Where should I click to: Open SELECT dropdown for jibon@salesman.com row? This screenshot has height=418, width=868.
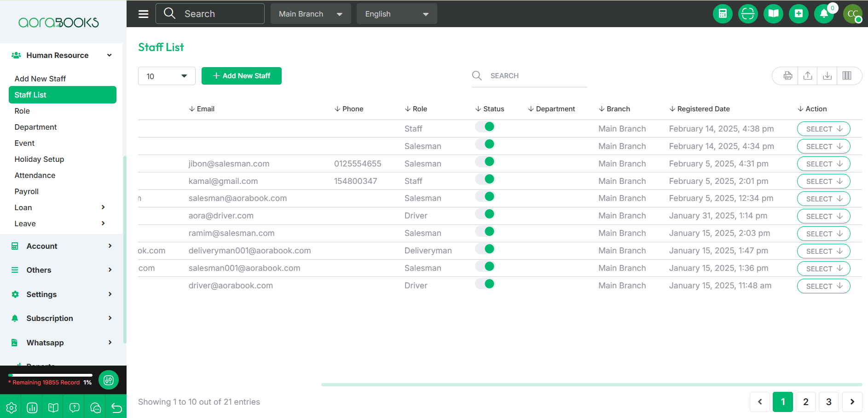coord(823,164)
